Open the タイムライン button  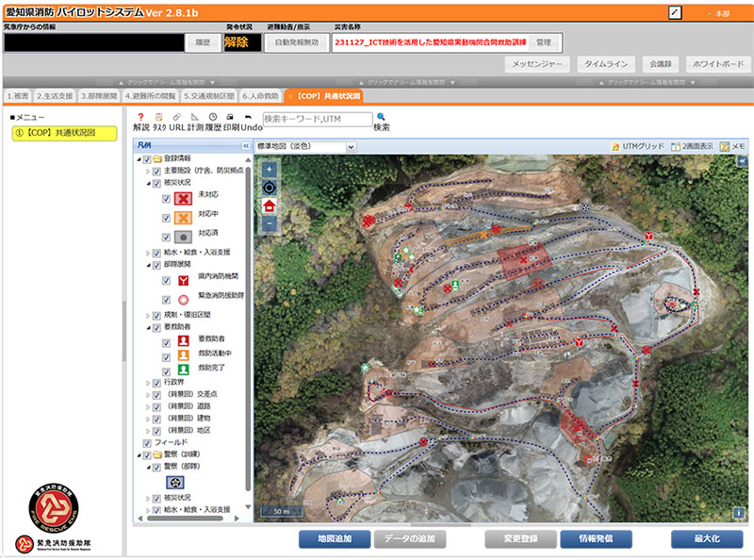[607, 64]
